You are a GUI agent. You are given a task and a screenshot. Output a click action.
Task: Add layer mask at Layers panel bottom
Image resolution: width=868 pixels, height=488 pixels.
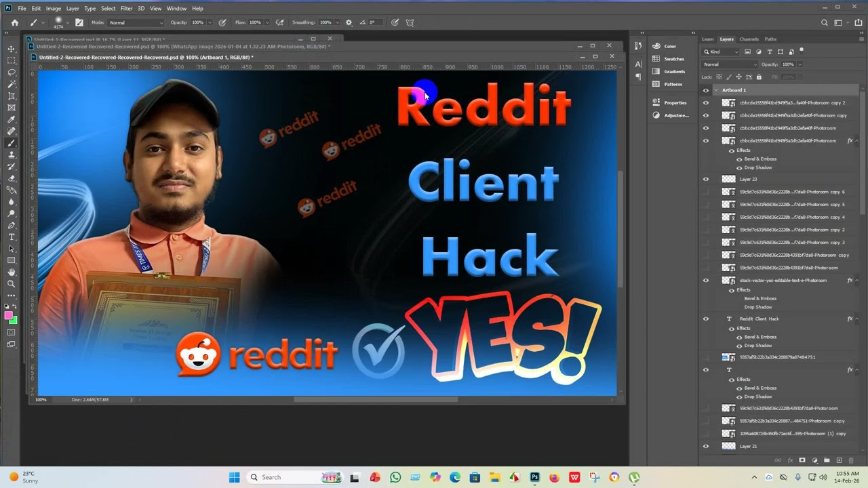pyautogui.click(x=802, y=460)
